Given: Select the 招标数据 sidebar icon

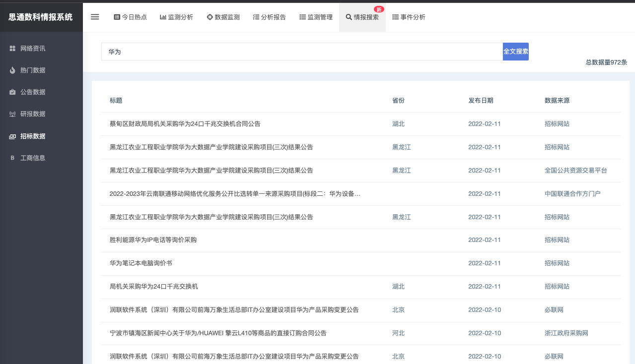Looking at the screenshot, I should pyautogui.click(x=11, y=136).
